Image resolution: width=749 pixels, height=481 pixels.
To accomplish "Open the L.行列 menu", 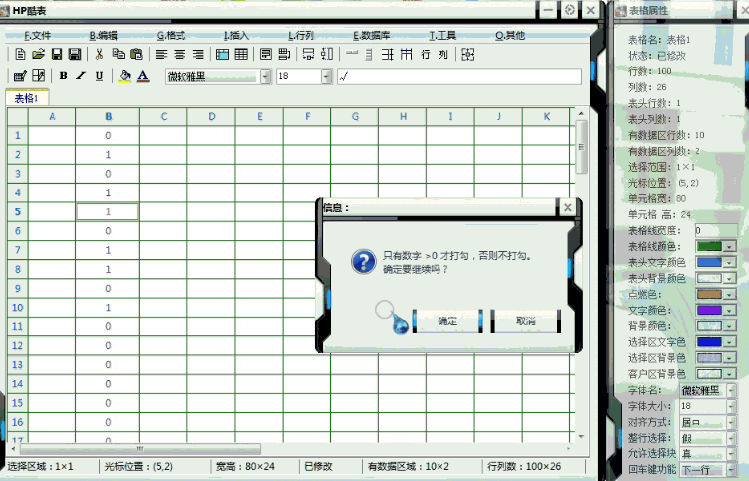I will click(300, 35).
